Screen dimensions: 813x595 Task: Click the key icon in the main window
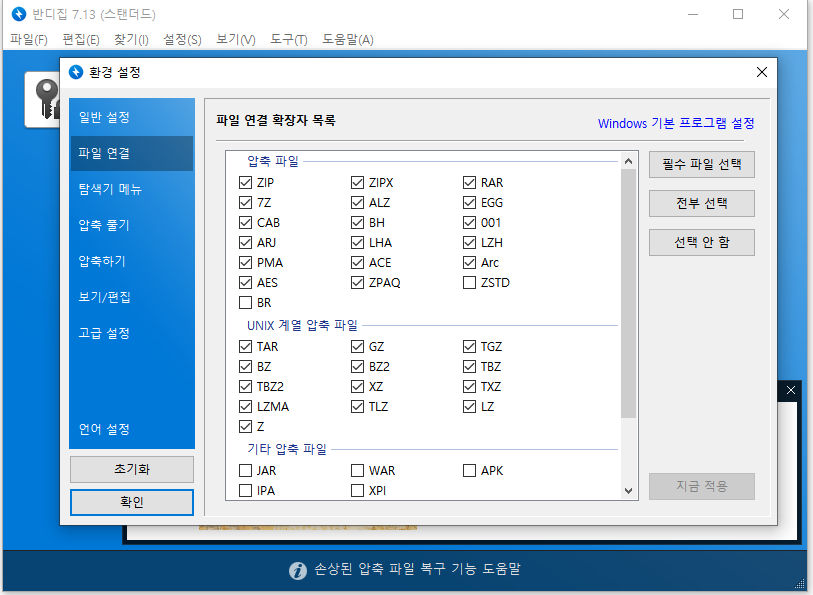pos(47,99)
